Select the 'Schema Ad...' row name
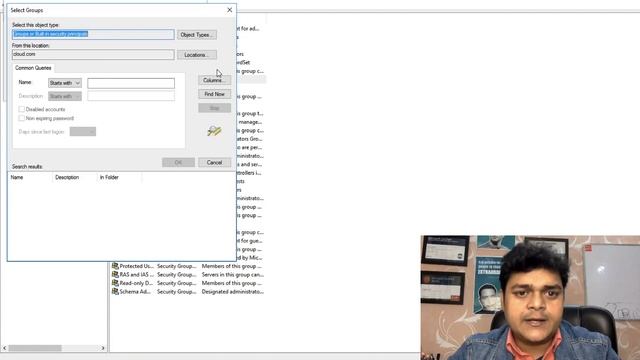The image size is (640, 360). click(x=135, y=292)
